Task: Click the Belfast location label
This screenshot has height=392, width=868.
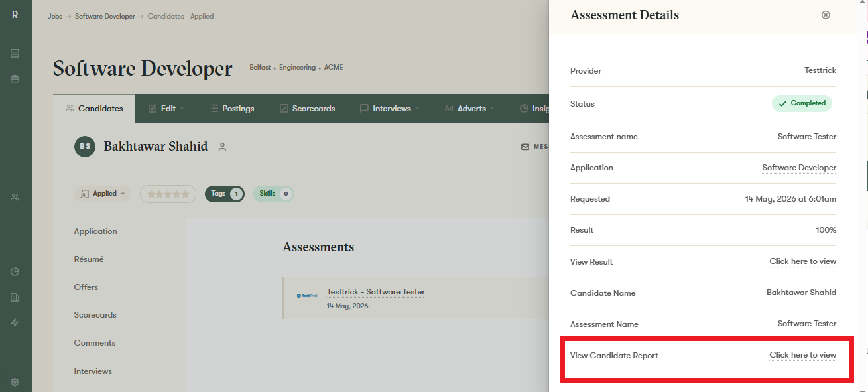Action: click(x=260, y=68)
